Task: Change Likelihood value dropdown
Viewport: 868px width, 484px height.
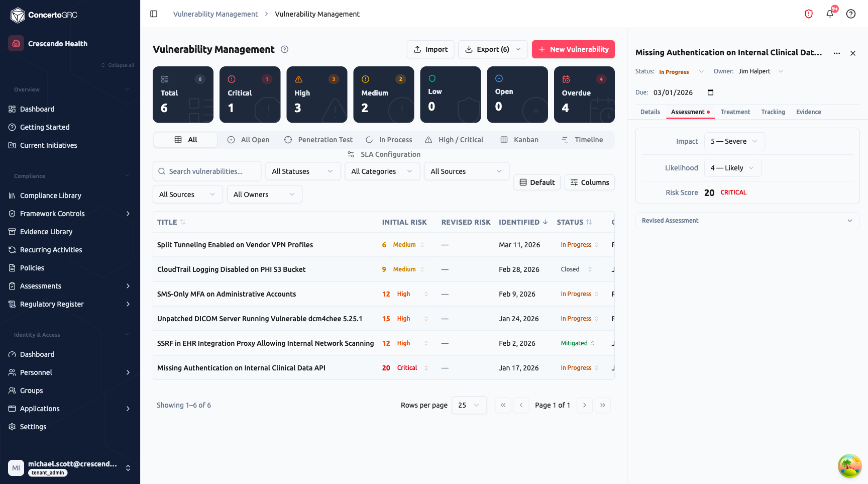Action: point(733,168)
